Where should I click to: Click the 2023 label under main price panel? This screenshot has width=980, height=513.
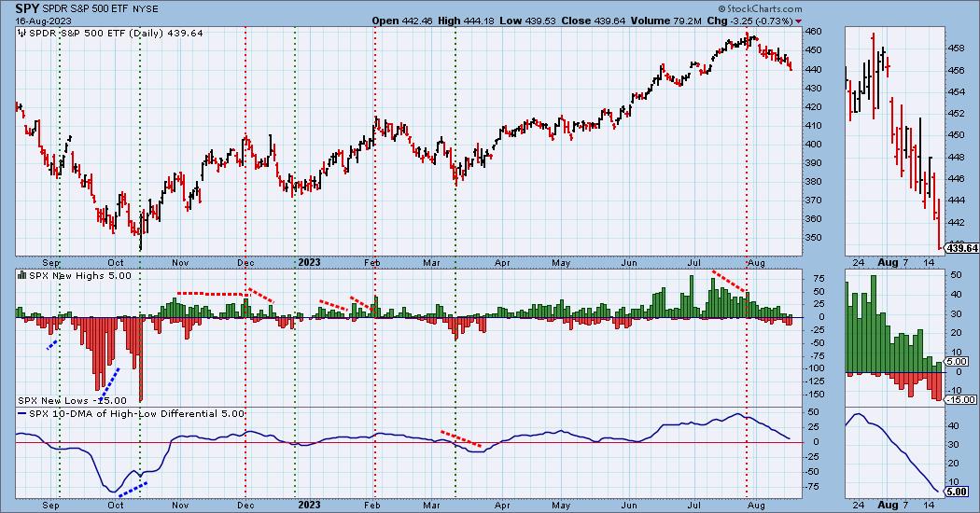click(x=309, y=262)
